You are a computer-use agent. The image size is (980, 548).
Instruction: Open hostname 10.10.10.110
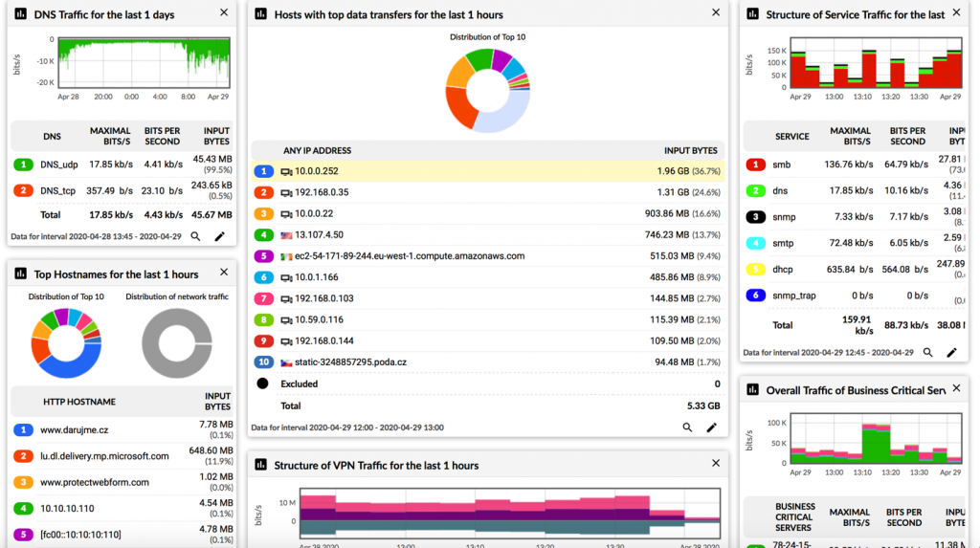(67, 509)
